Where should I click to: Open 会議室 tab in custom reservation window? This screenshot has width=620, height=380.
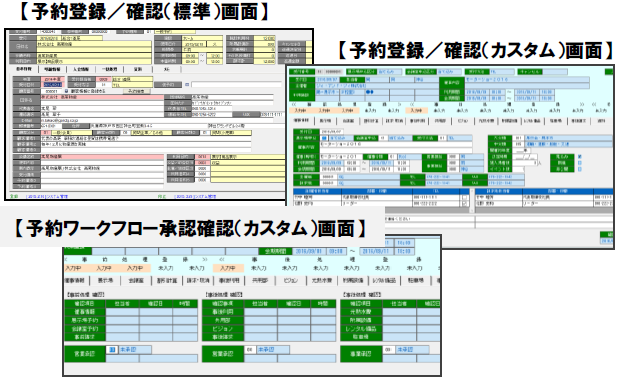[x=348, y=121]
